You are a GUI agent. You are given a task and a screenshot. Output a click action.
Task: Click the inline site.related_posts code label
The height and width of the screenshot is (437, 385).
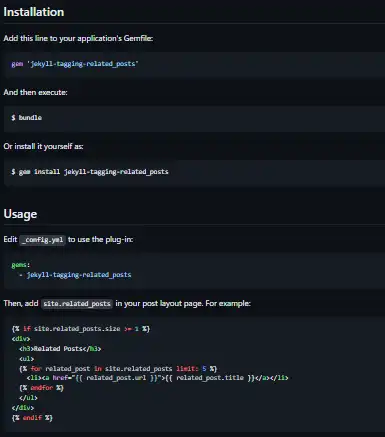[77, 304]
